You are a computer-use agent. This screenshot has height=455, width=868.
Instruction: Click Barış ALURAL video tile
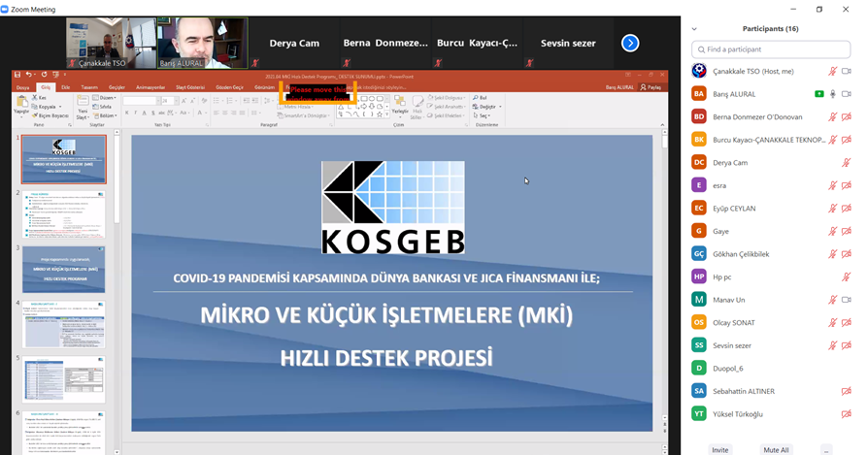203,43
